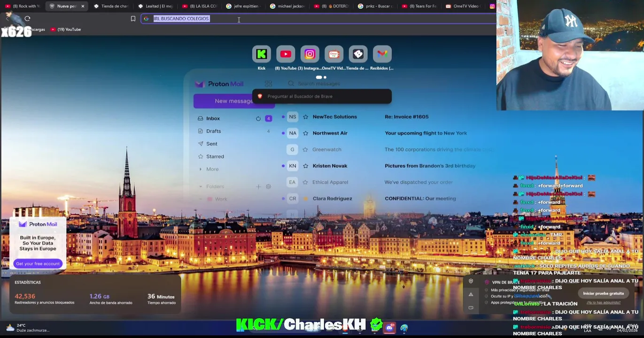The height and width of the screenshot is (338, 644).
Task: Click the address bar with IRL BUSCANDO COLEGIOS
Action: click(x=319, y=19)
